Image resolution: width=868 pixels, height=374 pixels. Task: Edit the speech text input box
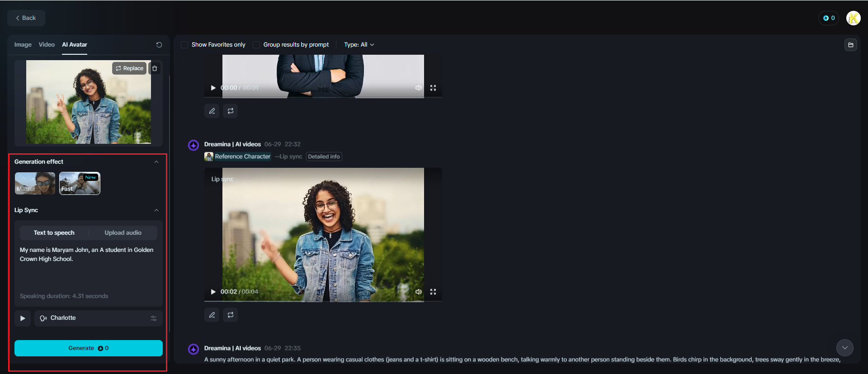(x=89, y=267)
